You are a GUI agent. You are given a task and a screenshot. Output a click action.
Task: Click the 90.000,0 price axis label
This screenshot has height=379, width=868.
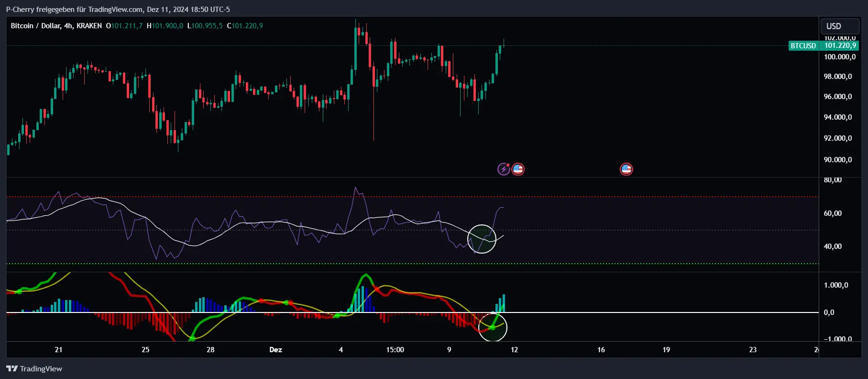838,160
